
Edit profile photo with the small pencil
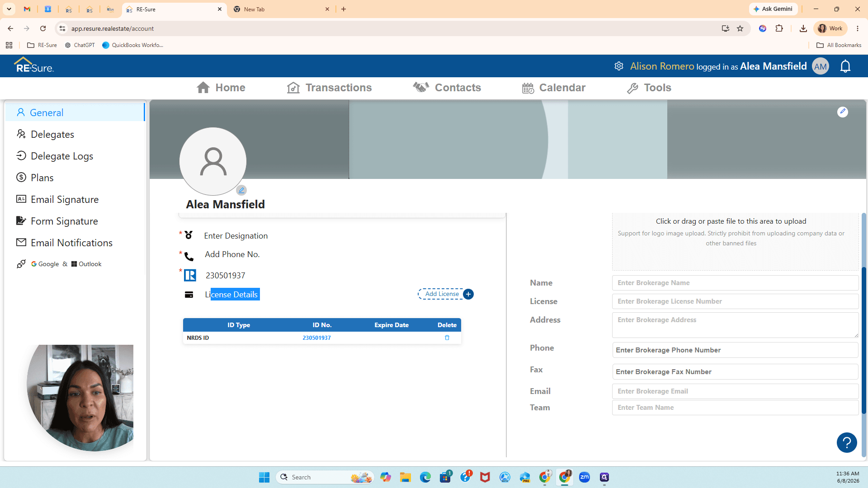coord(241,190)
